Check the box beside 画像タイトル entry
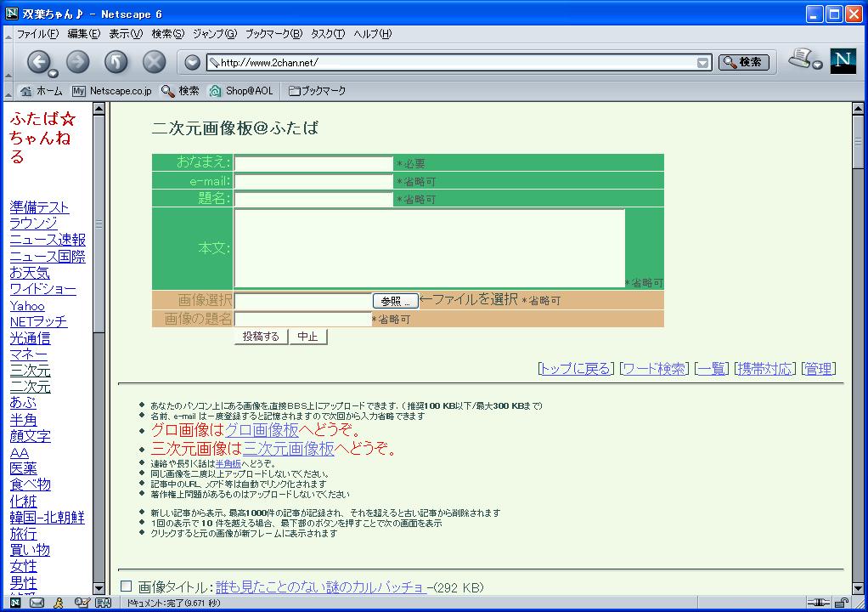Screen dimensions: 868x612 coord(127,586)
